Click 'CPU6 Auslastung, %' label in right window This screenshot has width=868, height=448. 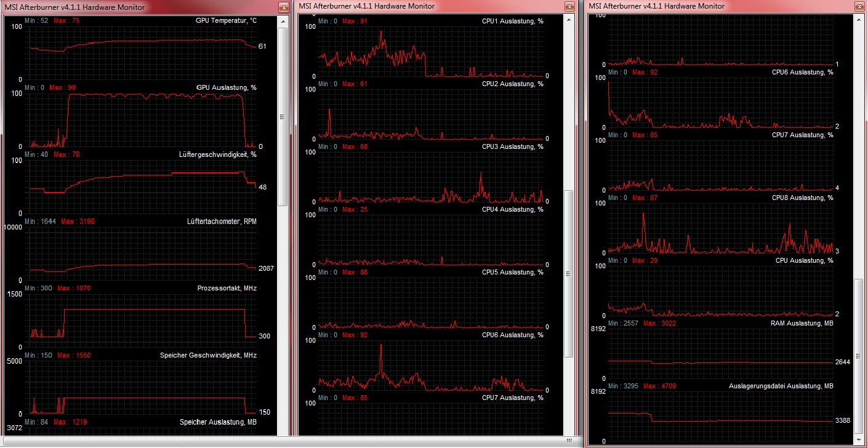(x=803, y=73)
